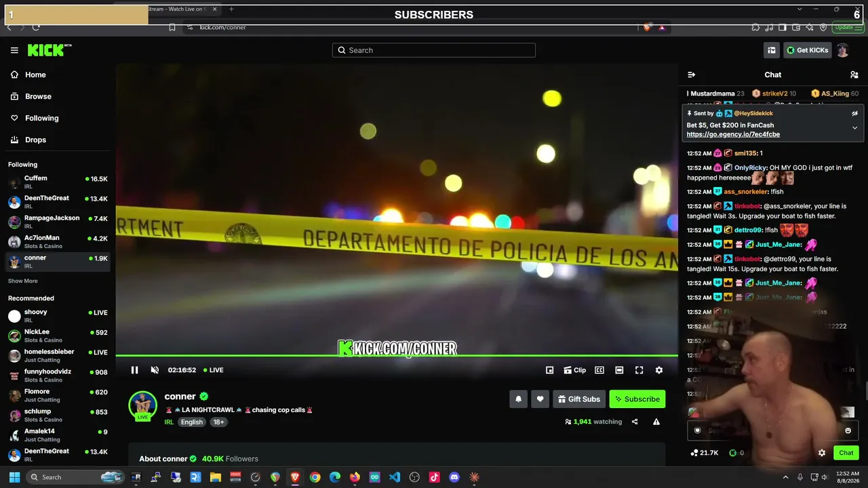The height and width of the screenshot is (488, 868).
Task: Open the Kick sidebar hamburger menu
Action: [x=14, y=50]
